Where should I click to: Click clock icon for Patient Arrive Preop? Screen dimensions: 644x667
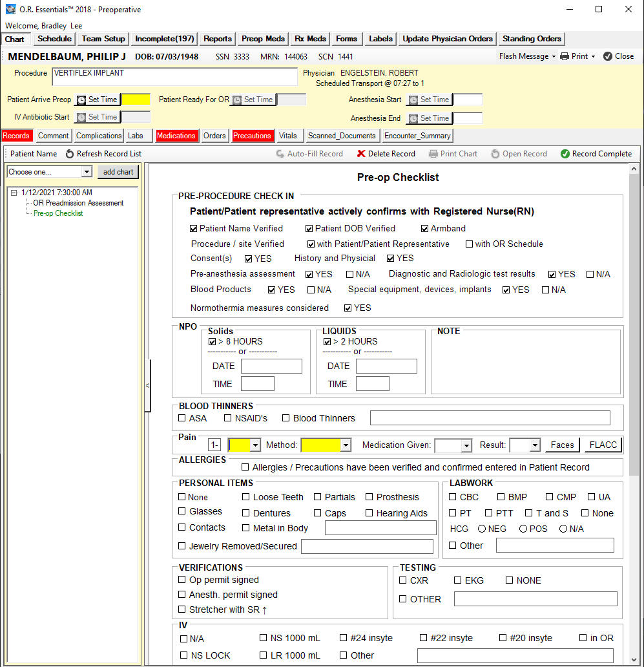pyautogui.click(x=81, y=100)
